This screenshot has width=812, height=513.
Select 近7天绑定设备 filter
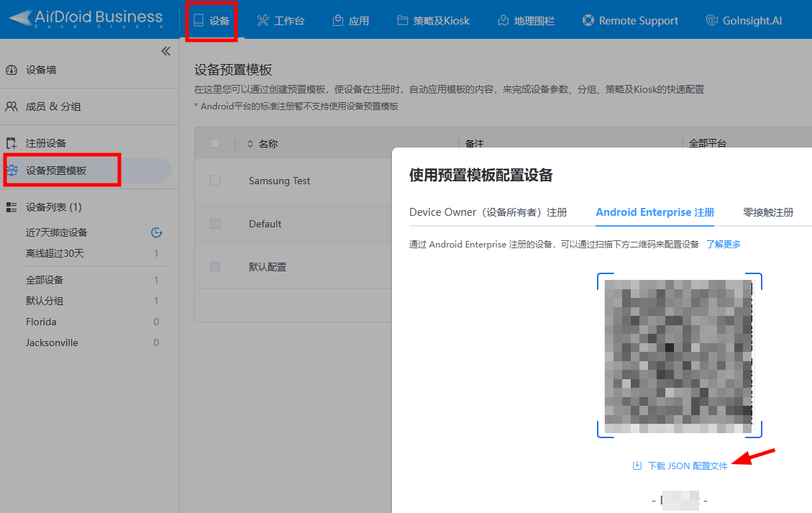point(56,232)
